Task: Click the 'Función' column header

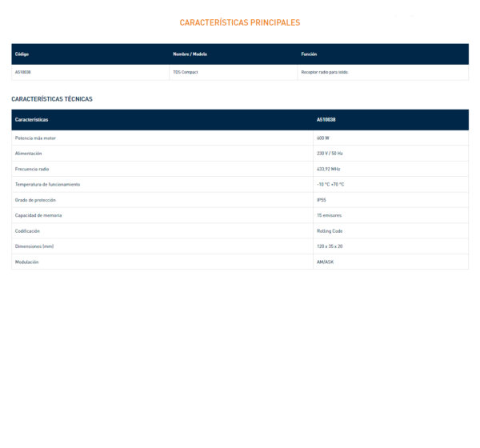Action: tap(309, 54)
